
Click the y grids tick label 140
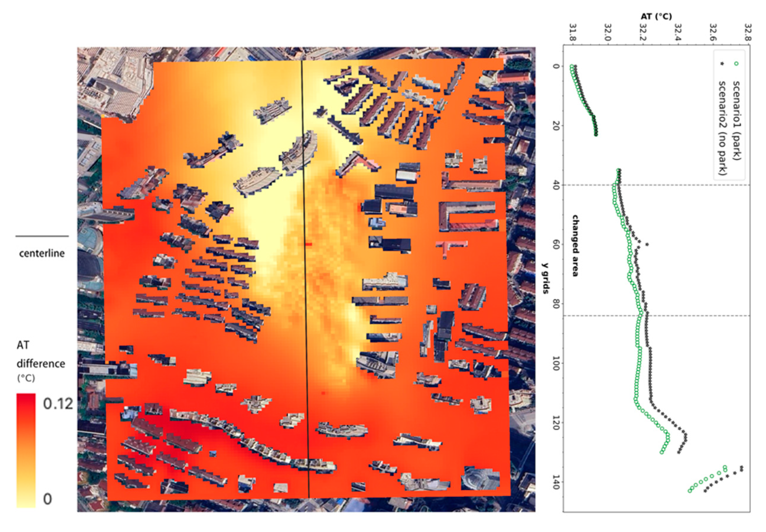tap(556, 482)
